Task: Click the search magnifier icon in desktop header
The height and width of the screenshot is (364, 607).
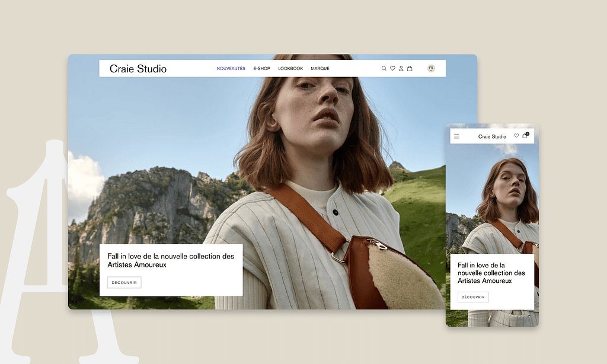Action: click(x=384, y=69)
